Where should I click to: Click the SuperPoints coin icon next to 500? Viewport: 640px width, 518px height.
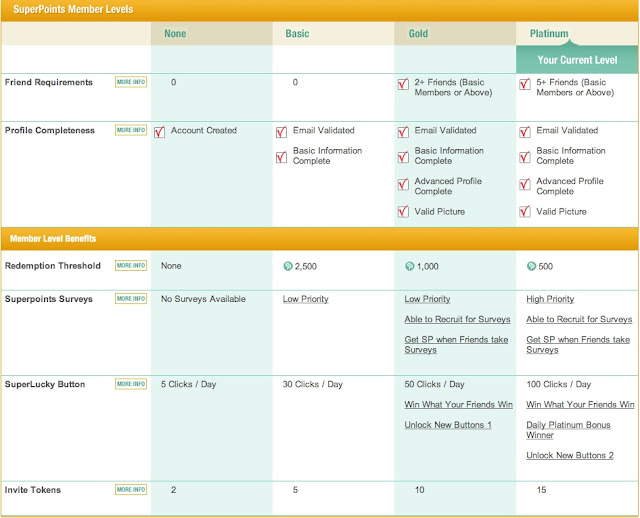click(531, 266)
